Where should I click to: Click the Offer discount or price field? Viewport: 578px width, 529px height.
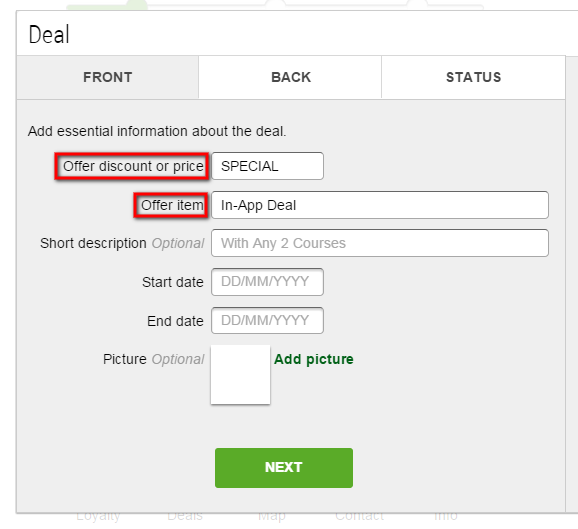(267, 166)
